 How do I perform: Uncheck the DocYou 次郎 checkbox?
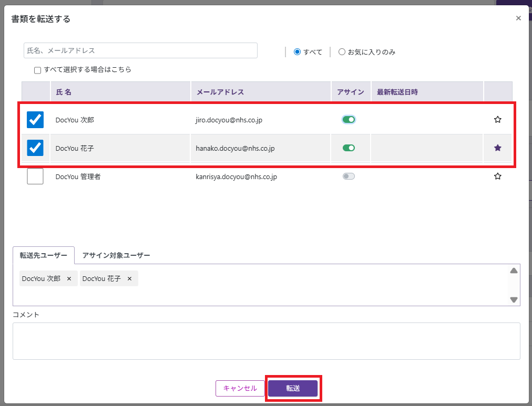point(35,120)
